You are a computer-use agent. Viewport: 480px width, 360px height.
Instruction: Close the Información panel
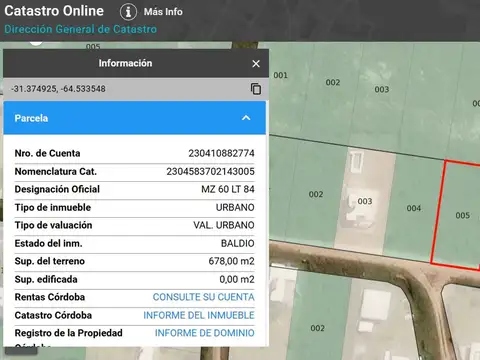point(256,63)
